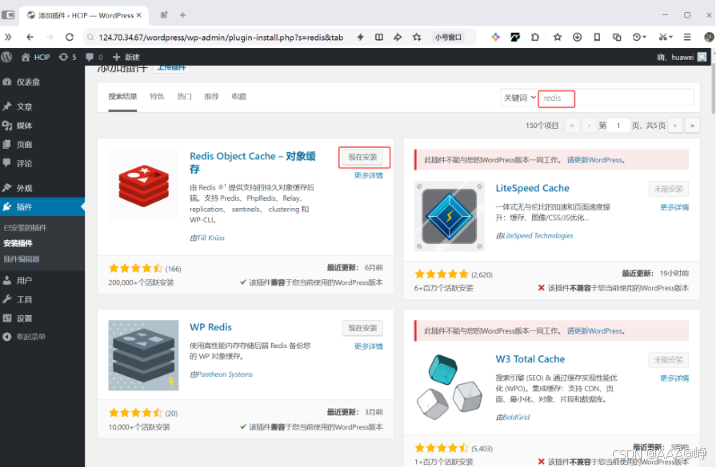Open 更多详情 for Redis Object Cache
The height and width of the screenshot is (467, 716).
[x=369, y=175]
